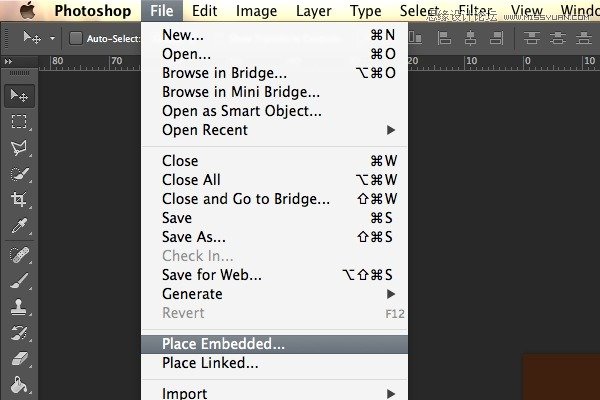600x400 pixels.
Task: Open the Apple menu
Action: [28, 10]
